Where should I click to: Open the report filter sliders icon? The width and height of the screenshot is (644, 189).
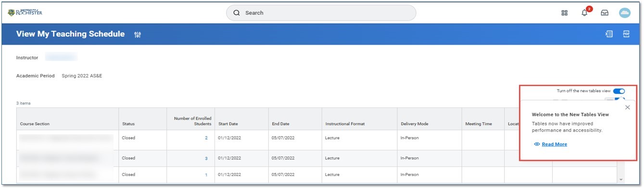tap(138, 35)
